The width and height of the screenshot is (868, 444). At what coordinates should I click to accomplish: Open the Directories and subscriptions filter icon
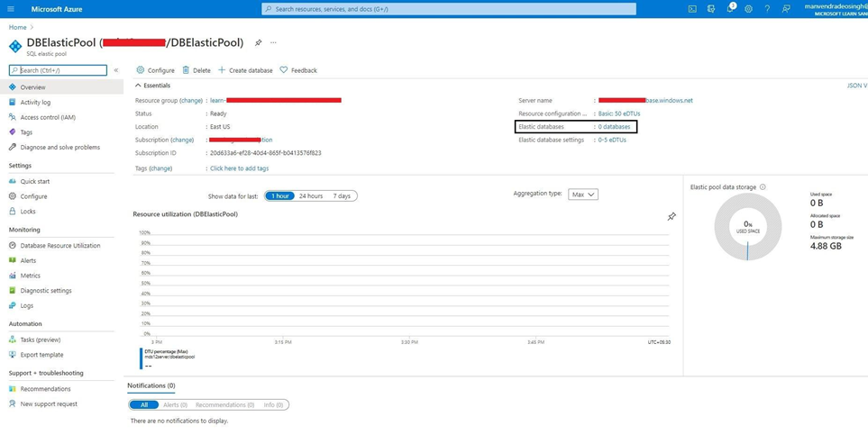711,9
